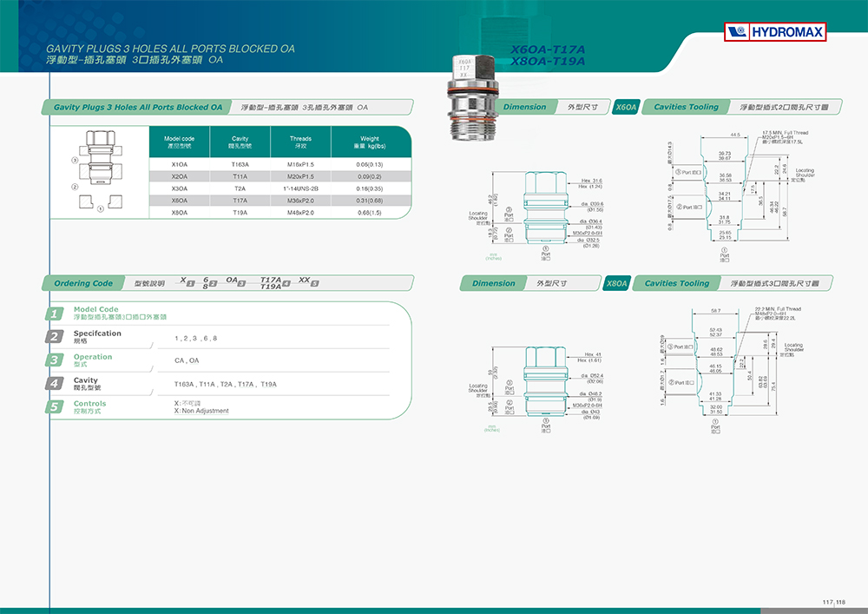Select the X3OA model code cell
The width and height of the screenshot is (868, 614).
click(180, 188)
